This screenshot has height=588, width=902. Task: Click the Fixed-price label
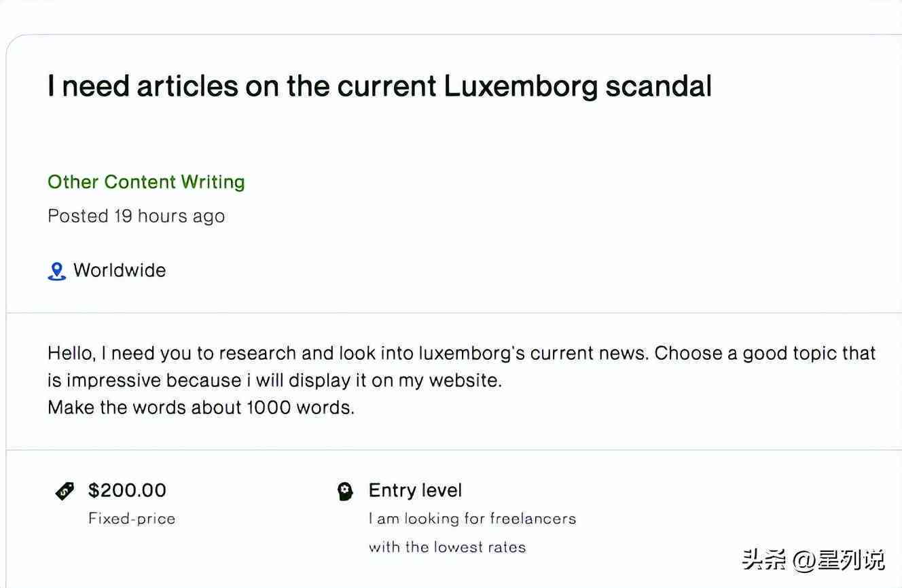132,519
